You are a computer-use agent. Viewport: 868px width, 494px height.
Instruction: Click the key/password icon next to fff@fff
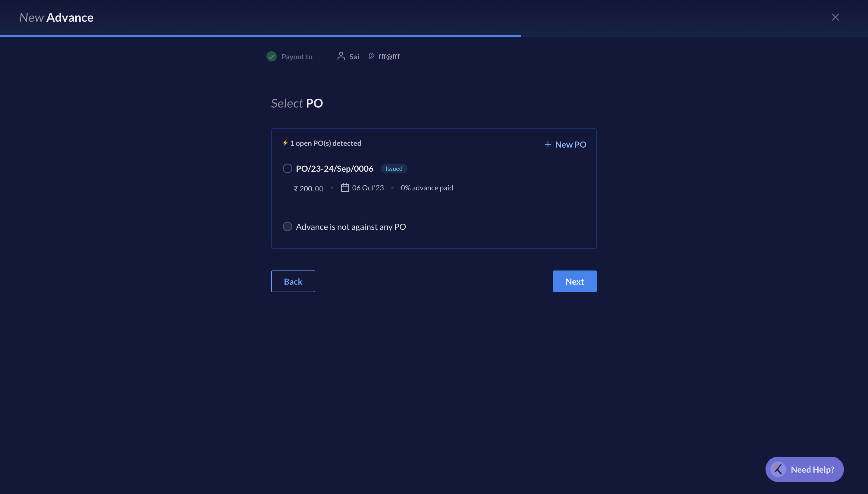[371, 55]
